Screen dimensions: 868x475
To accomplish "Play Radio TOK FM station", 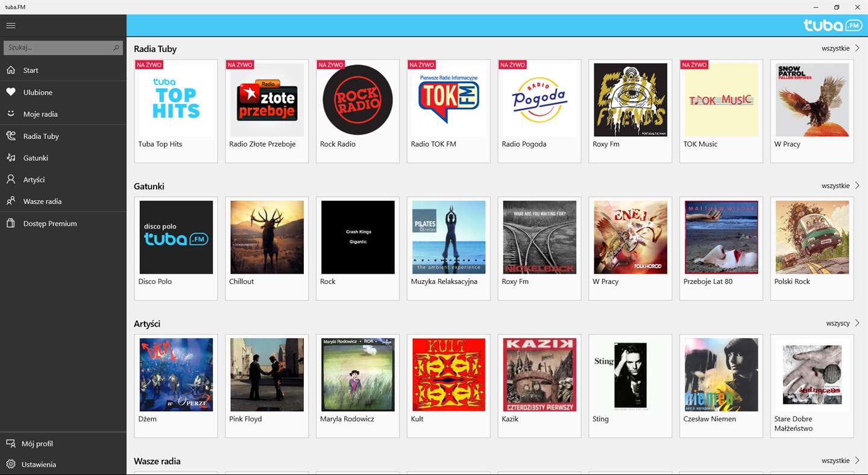I will [448, 111].
